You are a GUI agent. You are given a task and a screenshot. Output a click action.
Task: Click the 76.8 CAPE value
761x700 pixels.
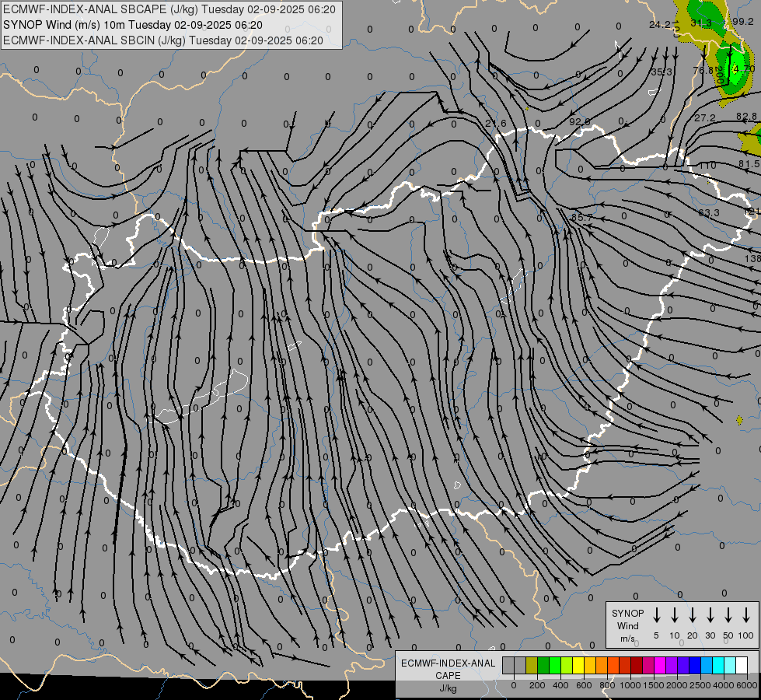(703, 71)
